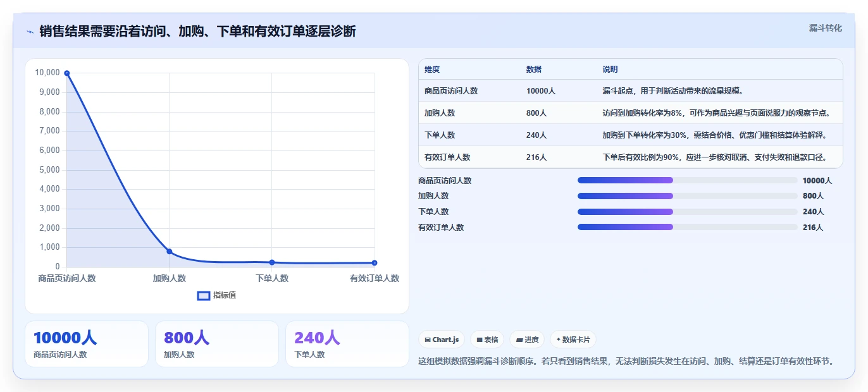This screenshot has width=868, height=392.
Task: Click the 加购人数 progress bar
Action: tap(687, 196)
